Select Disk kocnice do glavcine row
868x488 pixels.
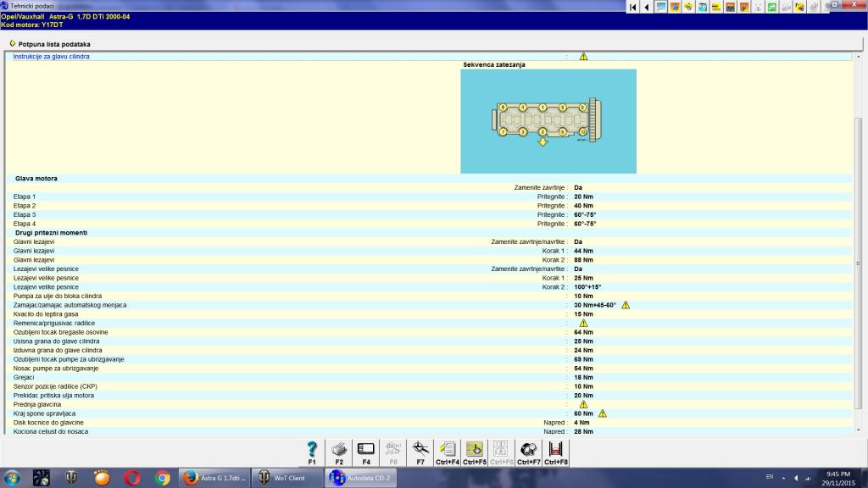pos(428,423)
